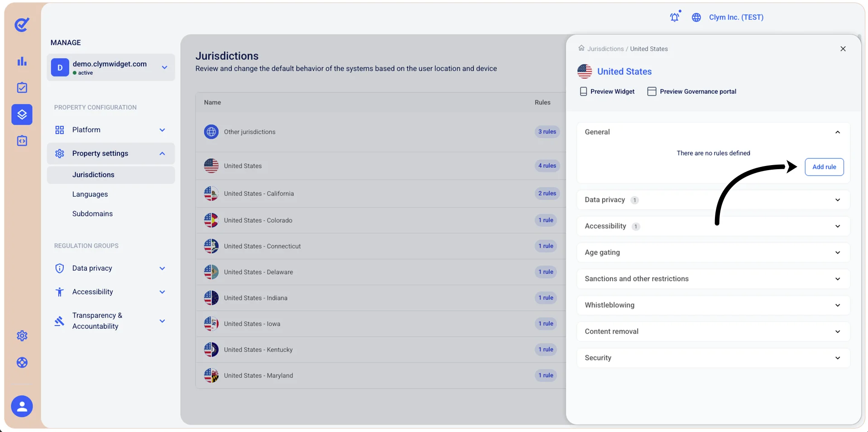Select Languages in sidebar menu
Viewport: 868px width, 432px height.
90,194
